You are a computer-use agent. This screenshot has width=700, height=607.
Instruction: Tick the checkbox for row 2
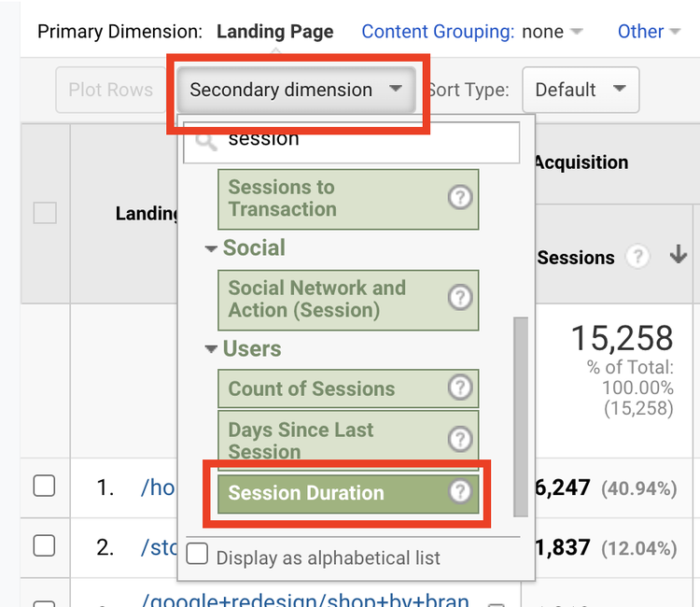click(x=44, y=545)
